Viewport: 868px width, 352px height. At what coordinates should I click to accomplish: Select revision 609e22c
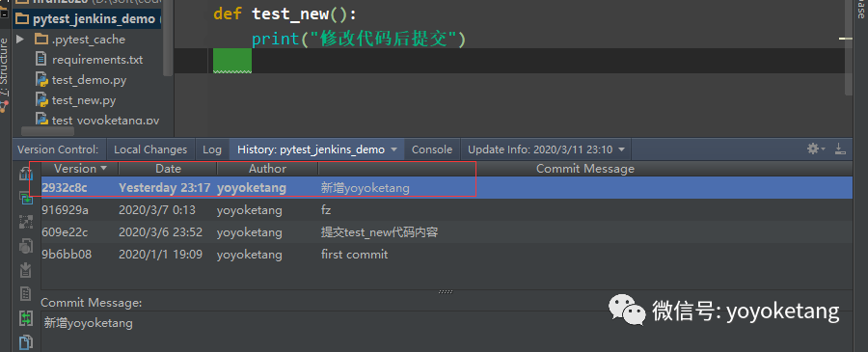[65, 232]
